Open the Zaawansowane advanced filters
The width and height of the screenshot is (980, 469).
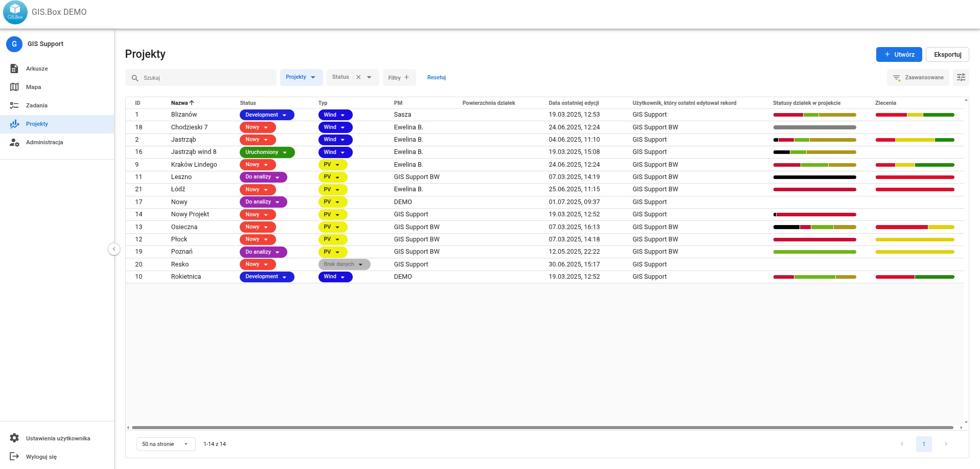(918, 78)
